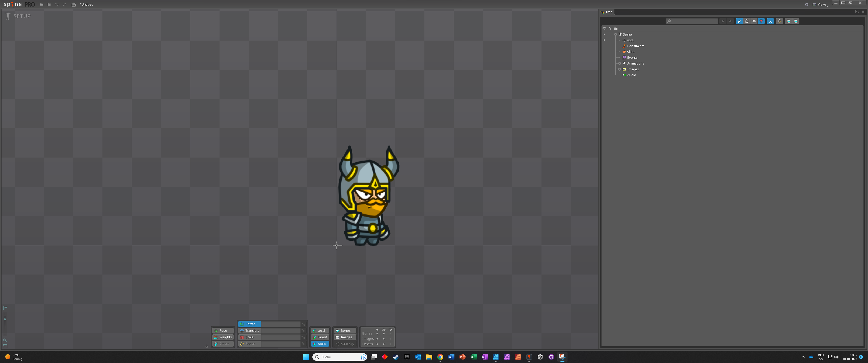Select the Create tool
868x363 pixels.
point(223,344)
